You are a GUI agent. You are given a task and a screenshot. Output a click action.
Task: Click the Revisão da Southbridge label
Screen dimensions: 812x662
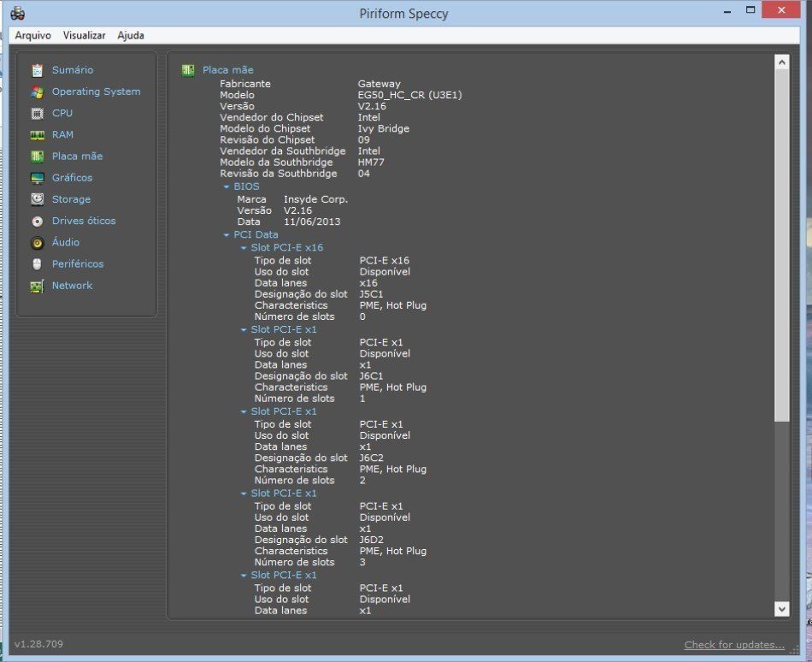coord(278,174)
